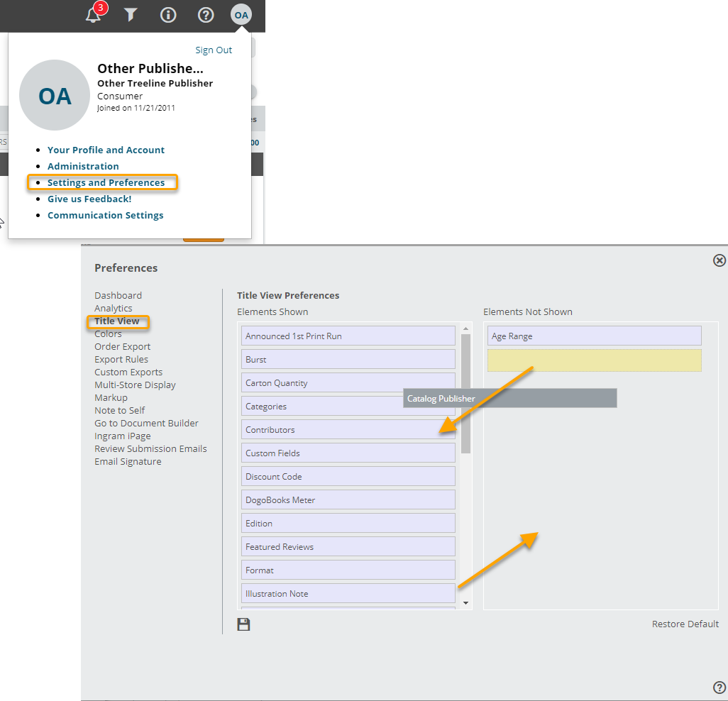Select Title View preferences section
Viewport: 728px width, 701px height.
pyautogui.click(x=117, y=321)
